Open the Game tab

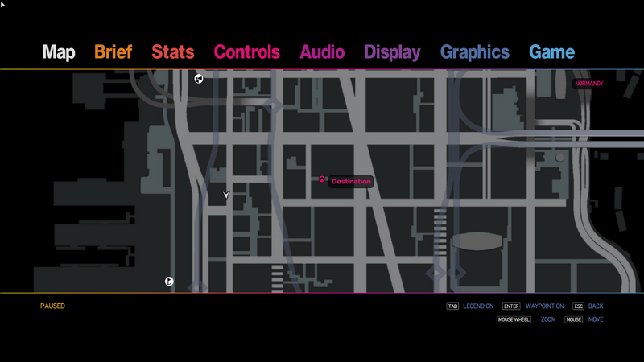[x=552, y=52]
